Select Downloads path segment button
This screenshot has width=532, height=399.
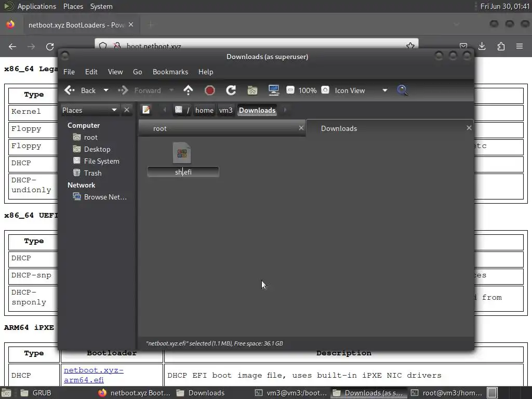[257, 110]
